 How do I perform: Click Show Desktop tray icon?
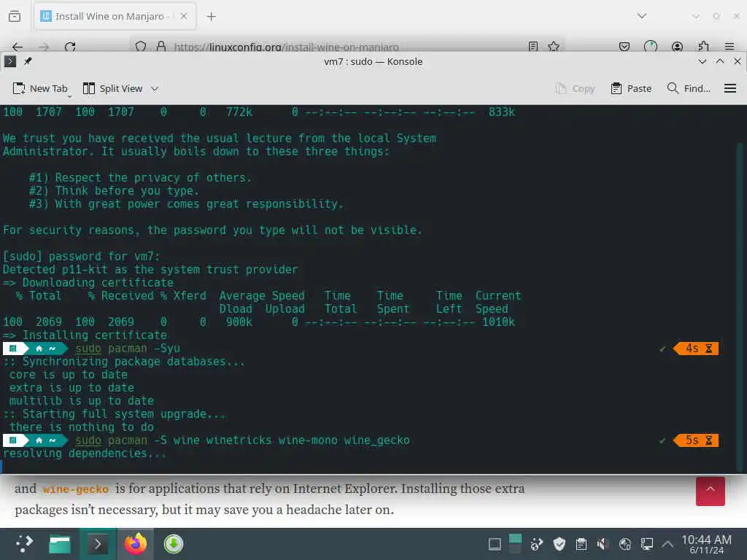[x=495, y=544]
